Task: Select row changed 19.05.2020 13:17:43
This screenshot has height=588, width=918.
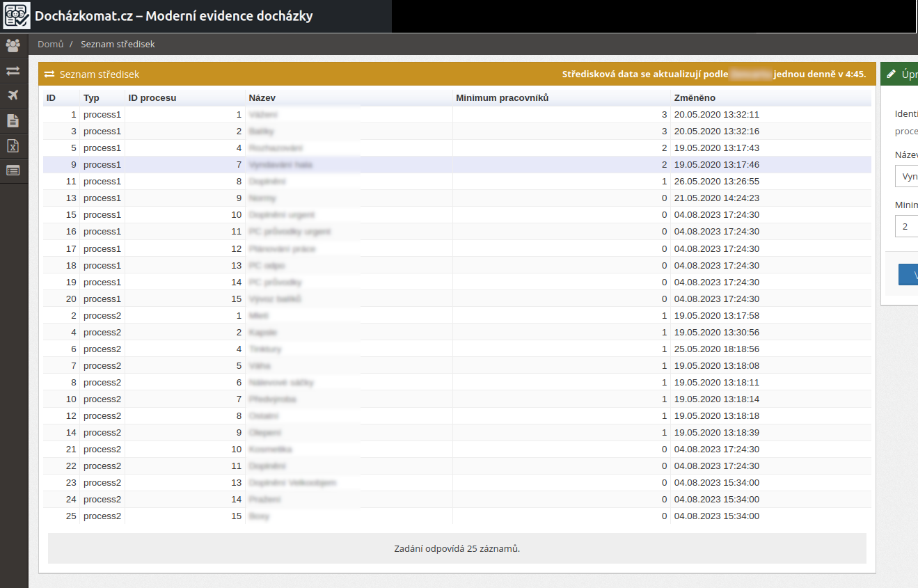Action: [x=457, y=148]
